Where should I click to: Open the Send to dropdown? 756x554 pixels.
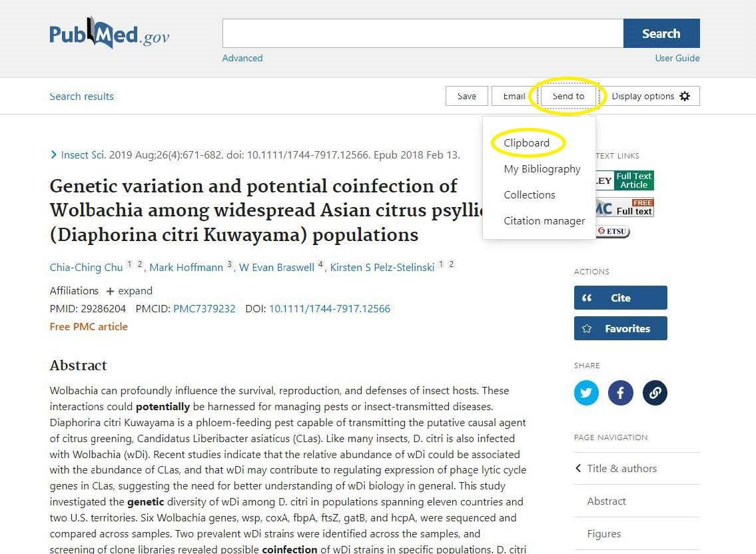pos(567,97)
